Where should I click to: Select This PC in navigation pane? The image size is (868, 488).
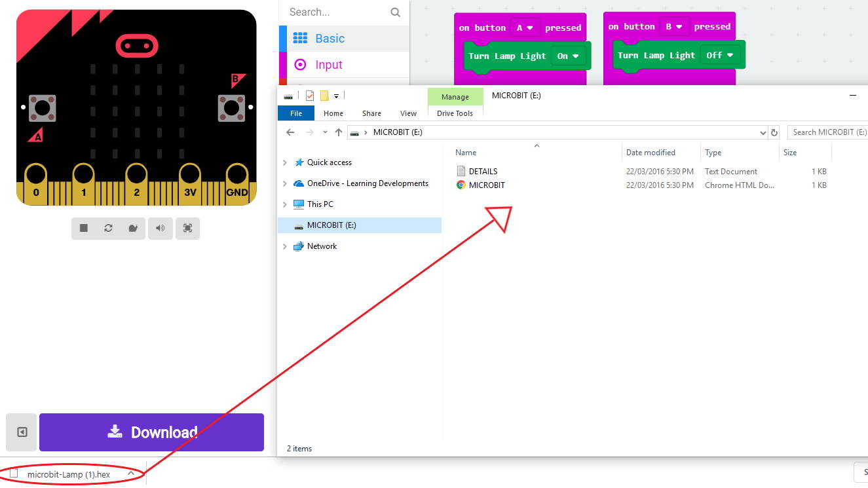coord(320,204)
